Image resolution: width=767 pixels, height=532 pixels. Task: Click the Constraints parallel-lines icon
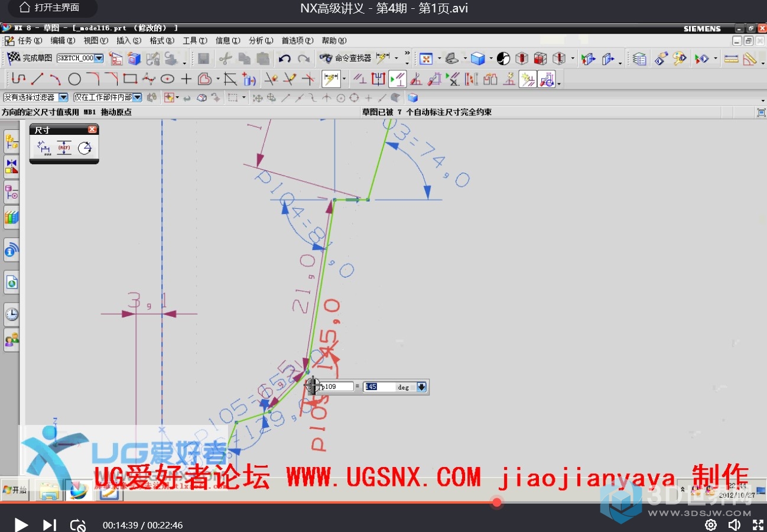tap(359, 79)
